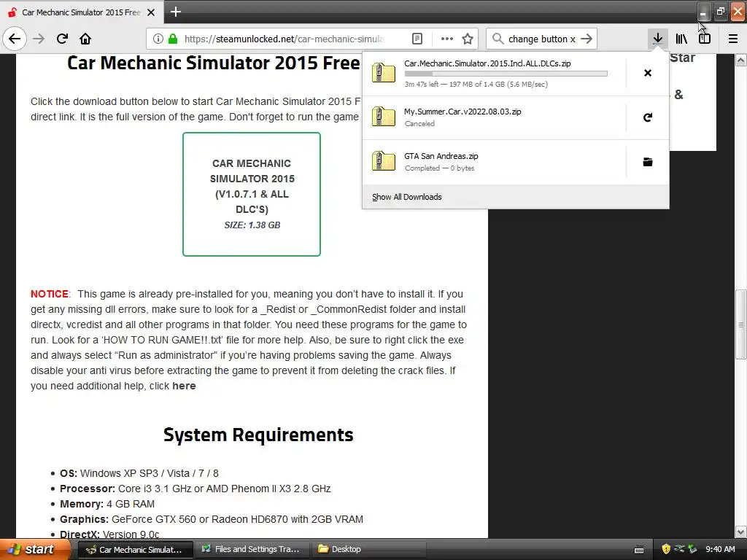Click the forward navigation arrow
747x560 pixels.
[39, 39]
